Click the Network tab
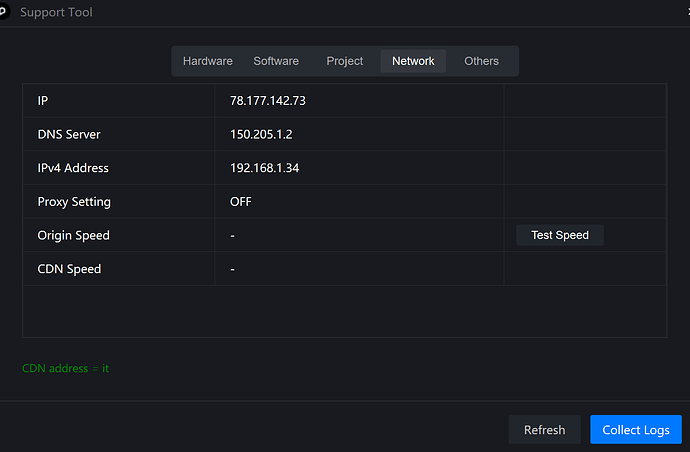The width and height of the screenshot is (690, 452). tap(413, 61)
